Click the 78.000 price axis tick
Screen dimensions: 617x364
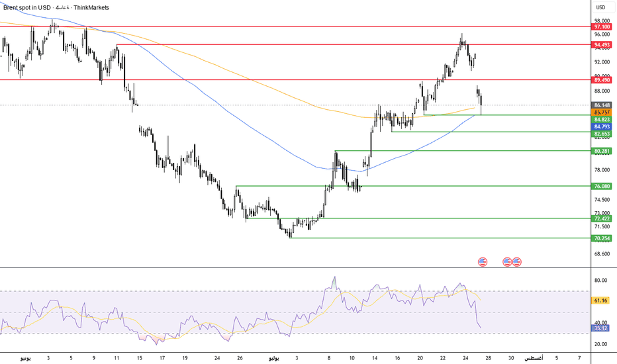(x=602, y=170)
